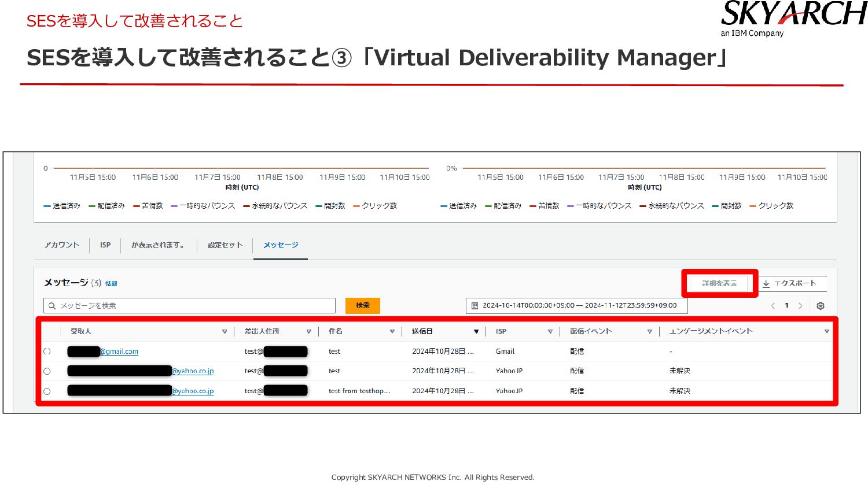Toggle 永続的なバウンス legend in left chart
The image size is (868, 488).
tap(275, 206)
